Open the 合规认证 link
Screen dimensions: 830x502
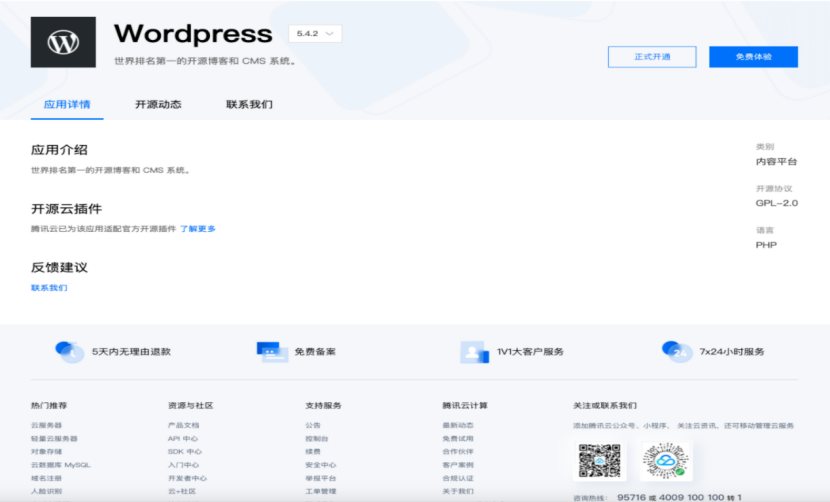[x=458, y=478]
